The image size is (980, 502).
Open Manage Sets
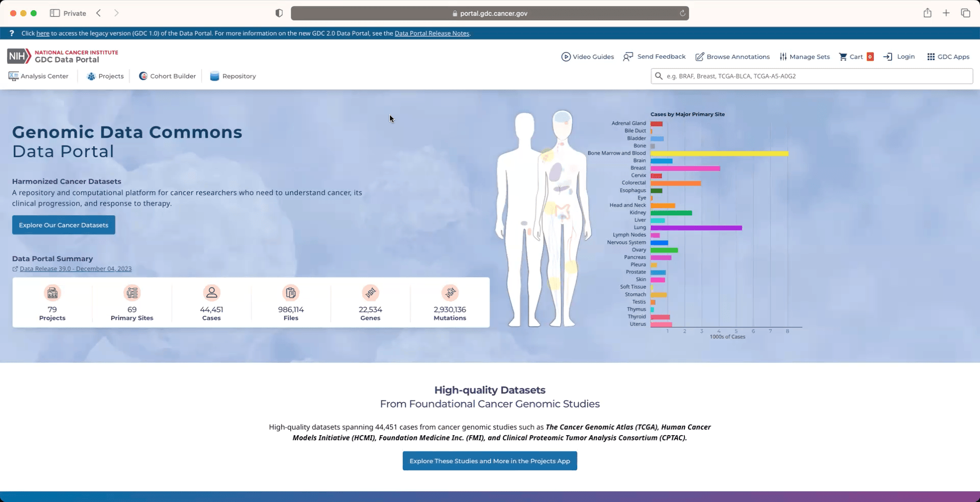(x=804, y=57)
